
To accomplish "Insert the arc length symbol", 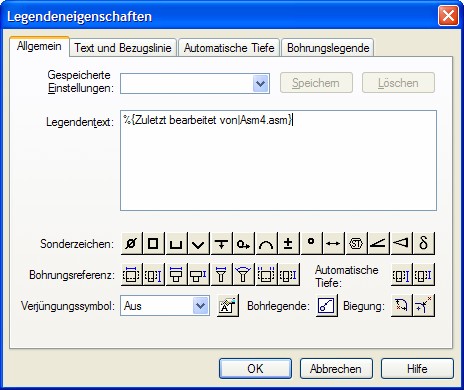I will pyautogui.click(x=266, y=244).
